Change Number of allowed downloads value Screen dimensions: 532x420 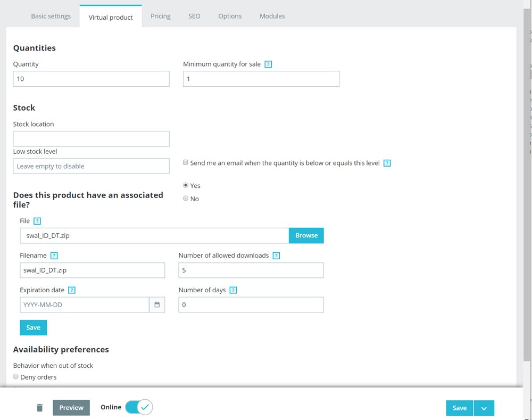251,270
